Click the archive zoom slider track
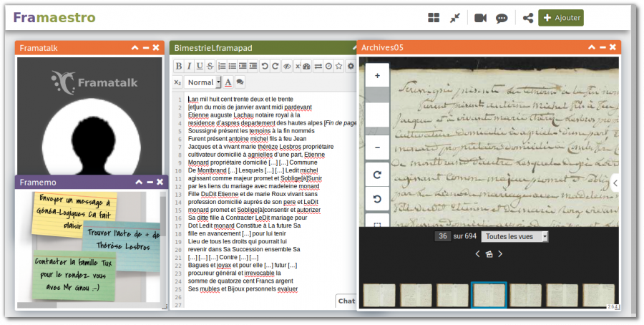 (x=377, y=111)
